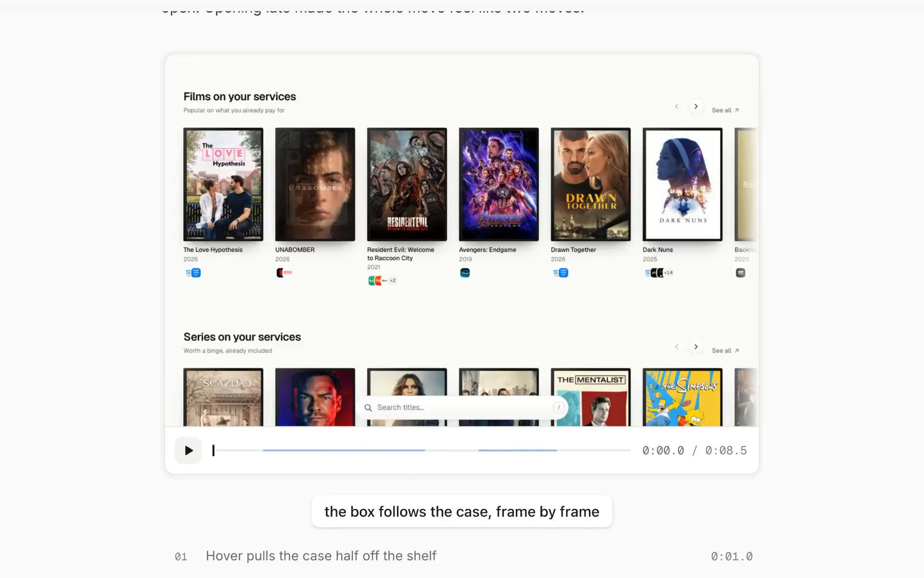Click the streaming service icon under Avengers: Endgame

click(x=465, y=273)
